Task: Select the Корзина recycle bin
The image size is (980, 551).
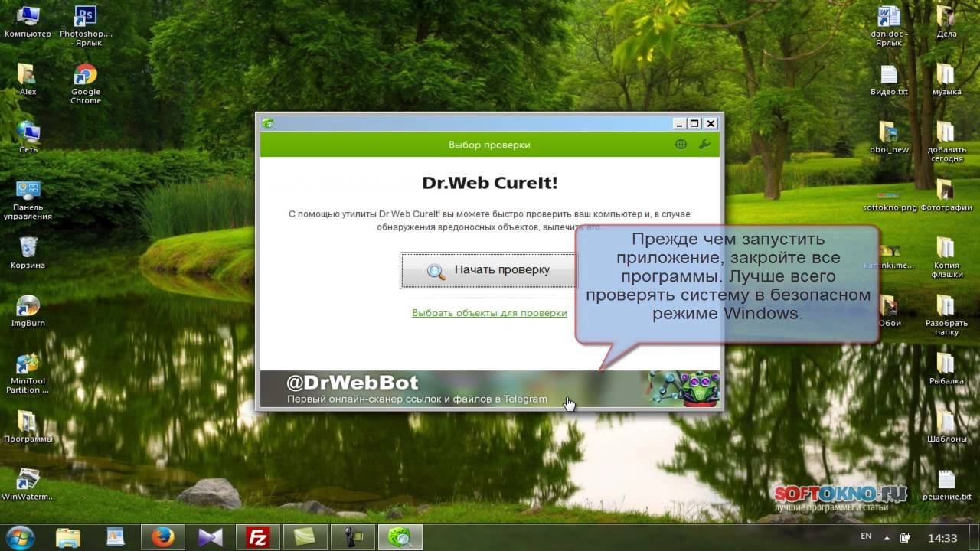Action: point(28,253)
